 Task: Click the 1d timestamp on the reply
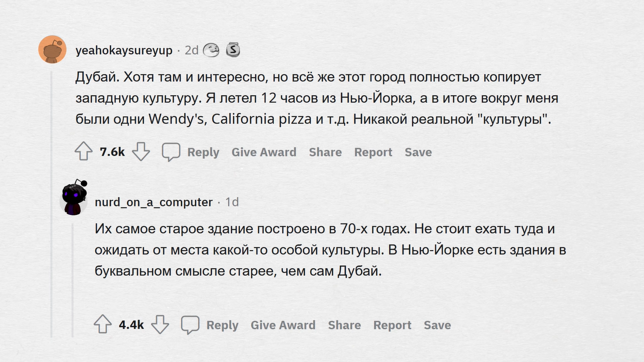click(232, 202)
